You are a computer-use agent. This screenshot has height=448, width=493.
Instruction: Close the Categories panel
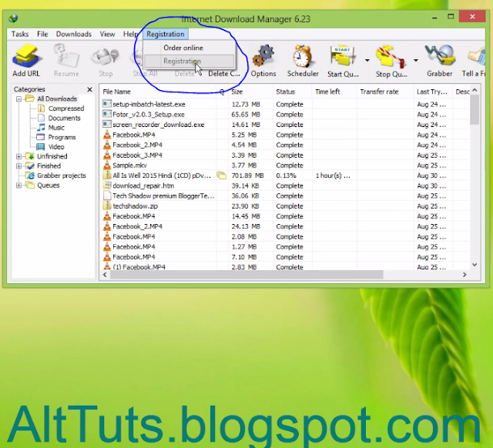(x=89, y=89)
